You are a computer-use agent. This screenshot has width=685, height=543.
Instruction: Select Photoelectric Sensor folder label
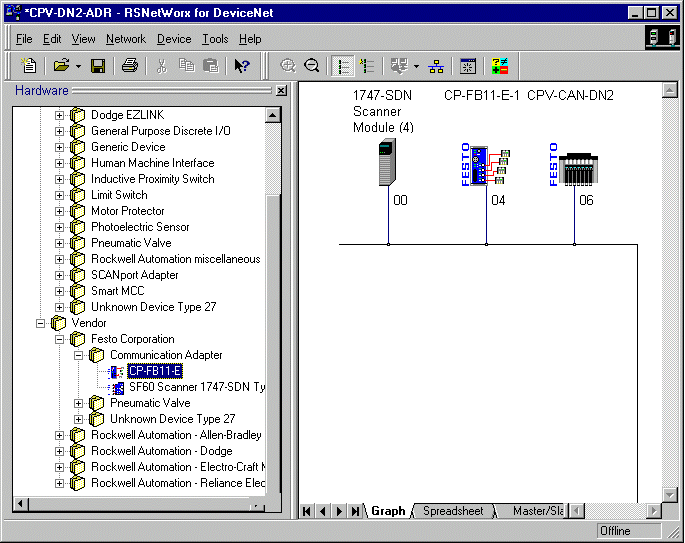[140, 227]
